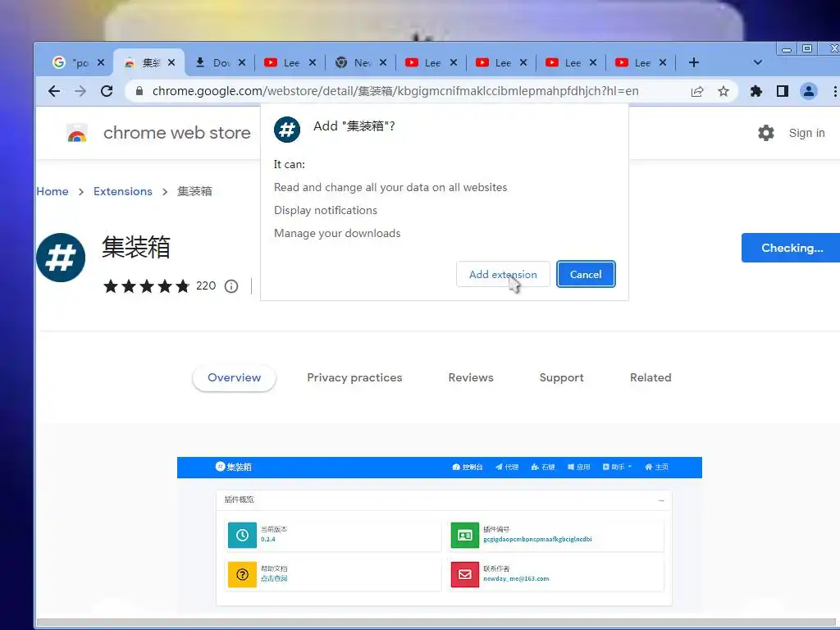The width and height of the screenshot is (840, 630).
Task: Go to Home breadcrumb link
Action: click(x=52, y=191)
